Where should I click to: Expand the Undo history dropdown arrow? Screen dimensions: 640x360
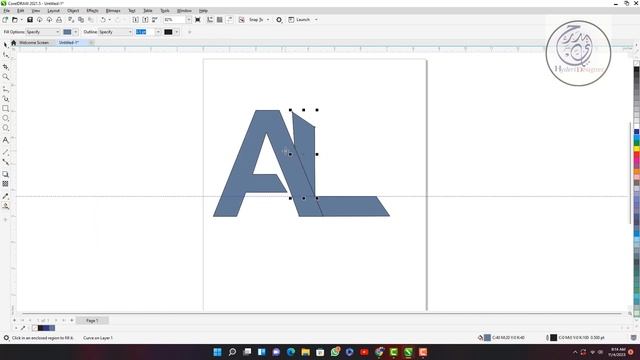(109, 20)
